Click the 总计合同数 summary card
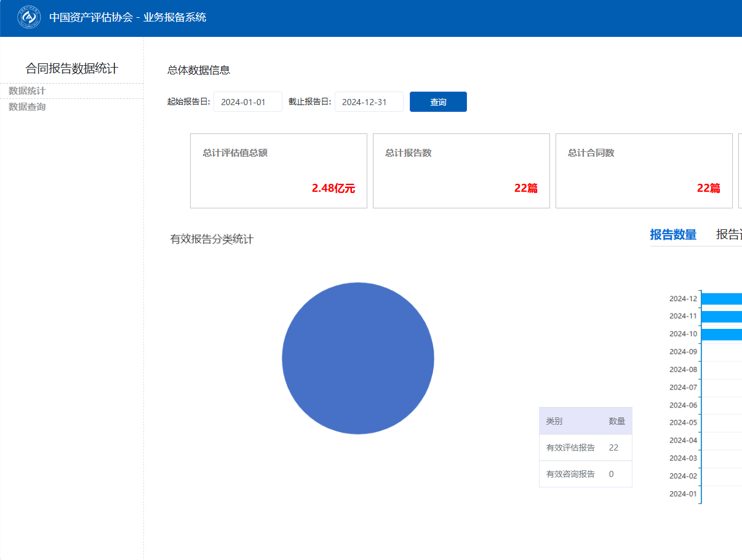The height and width of the screenshot is (560, 742). coord(644,171)
